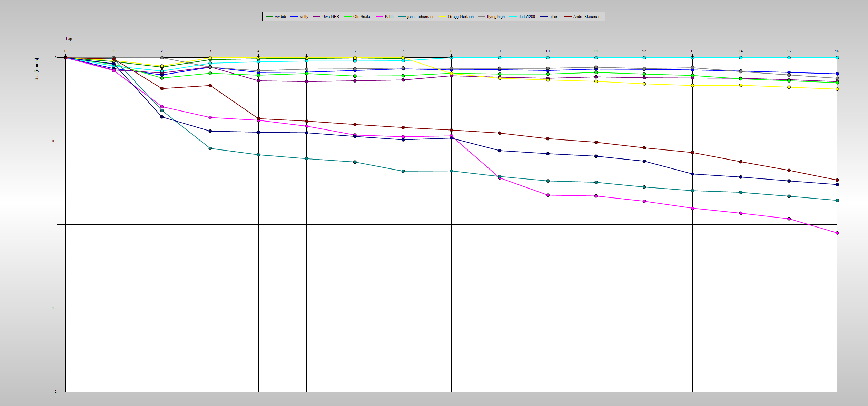
Task: Click the dude1209 legend entry
Action: pos(522,17)
